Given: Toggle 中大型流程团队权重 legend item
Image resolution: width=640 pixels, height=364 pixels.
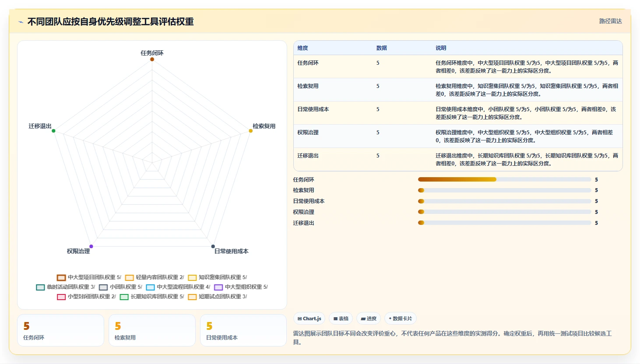Looking at the screenshot, I should [x=178, y=287].
